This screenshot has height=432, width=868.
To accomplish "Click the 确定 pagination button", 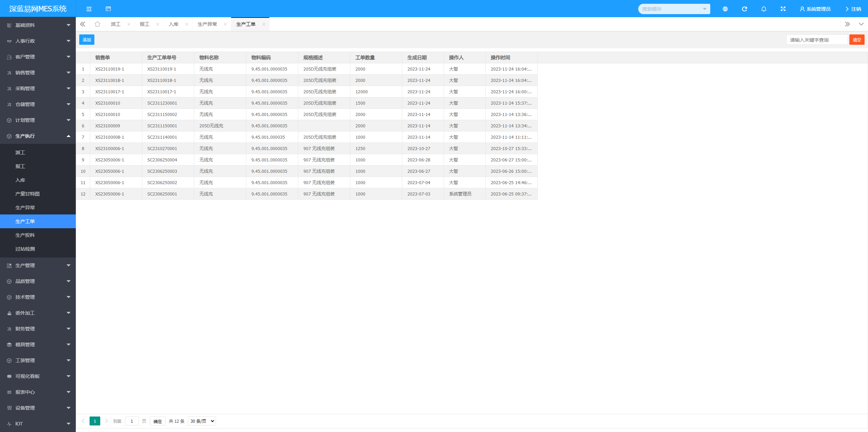I will pyautogui.click(x=158, y=421).
